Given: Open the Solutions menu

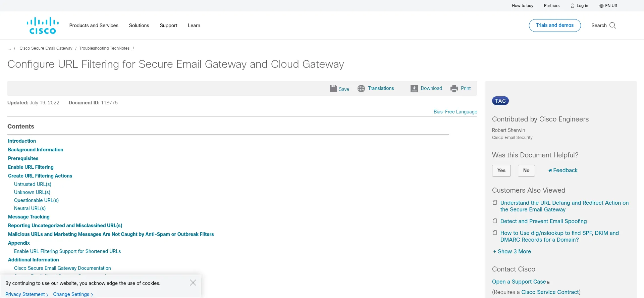Looking at the screenshot, I should point(139,26).
